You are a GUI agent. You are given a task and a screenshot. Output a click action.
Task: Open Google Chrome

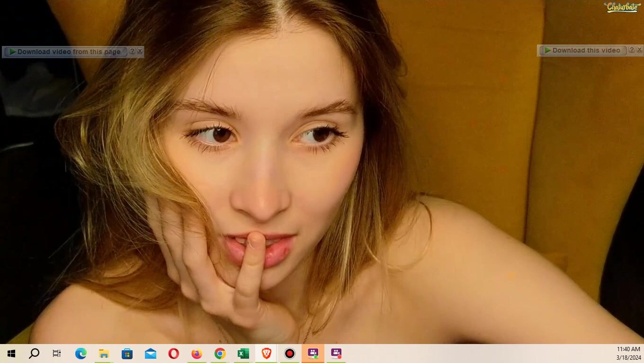(220, 354)
